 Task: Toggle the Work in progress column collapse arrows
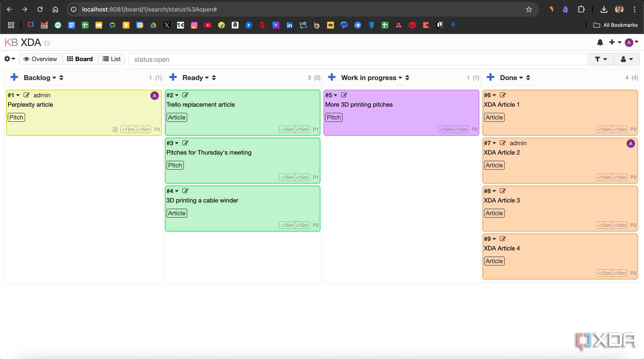click(407, 78)
